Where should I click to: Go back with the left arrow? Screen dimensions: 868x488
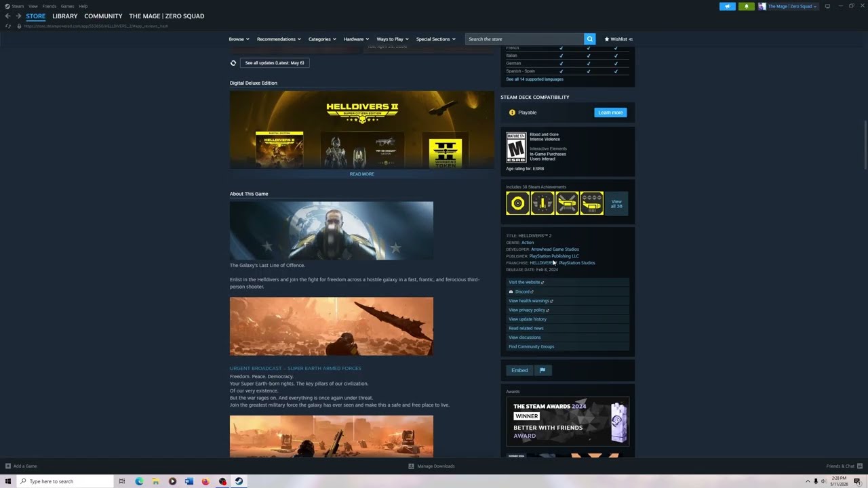pos(7,16)
